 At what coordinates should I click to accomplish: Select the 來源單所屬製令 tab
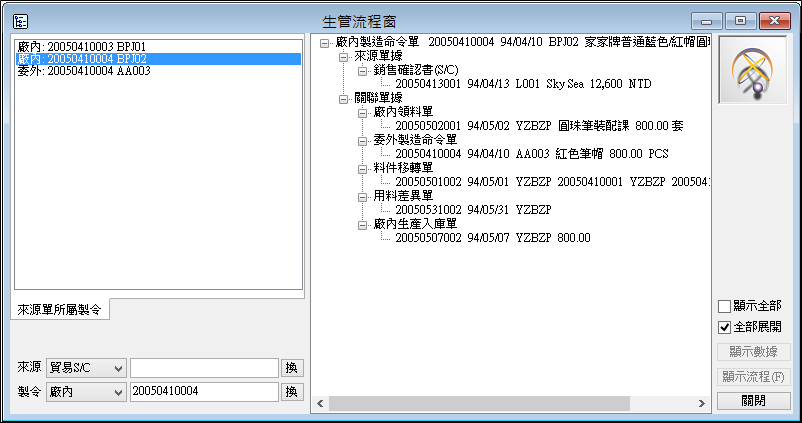[x=59, y=311]
